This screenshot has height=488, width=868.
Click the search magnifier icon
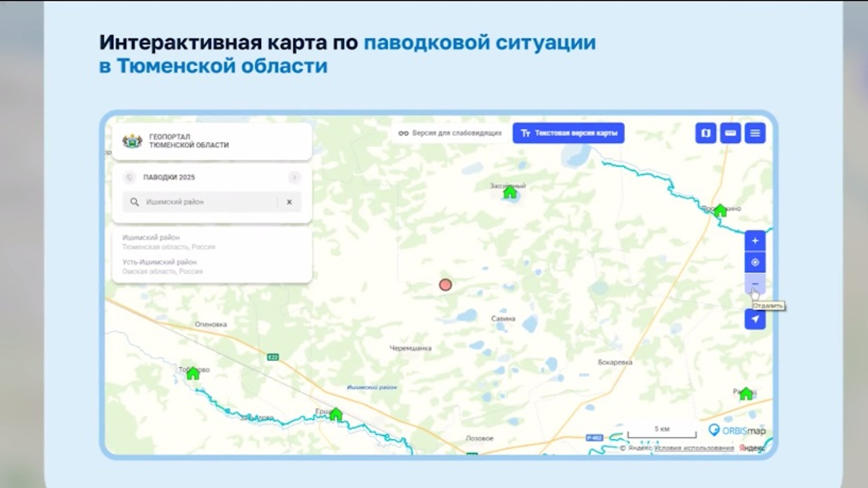point(134,202)
